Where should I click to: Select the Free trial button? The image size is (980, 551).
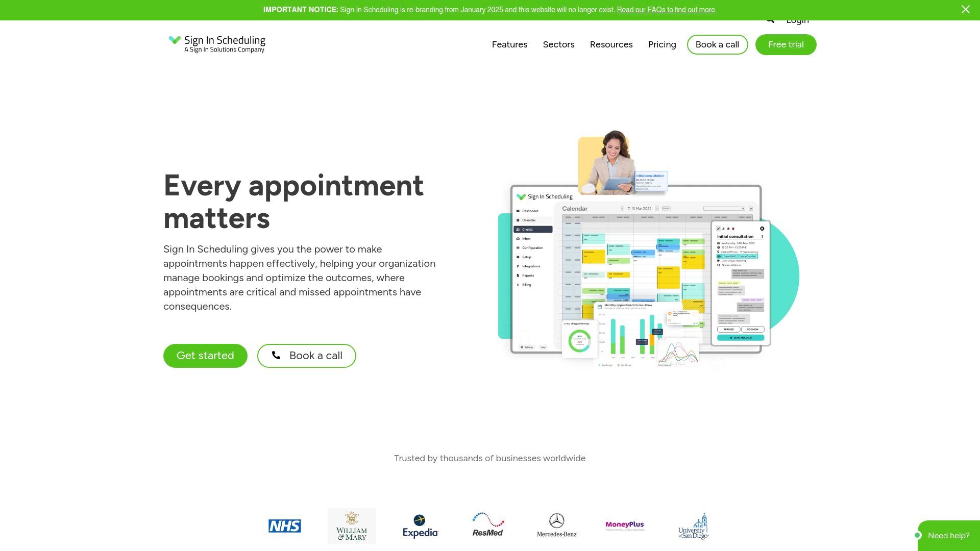pyautogui.click(x=786, y=44)
